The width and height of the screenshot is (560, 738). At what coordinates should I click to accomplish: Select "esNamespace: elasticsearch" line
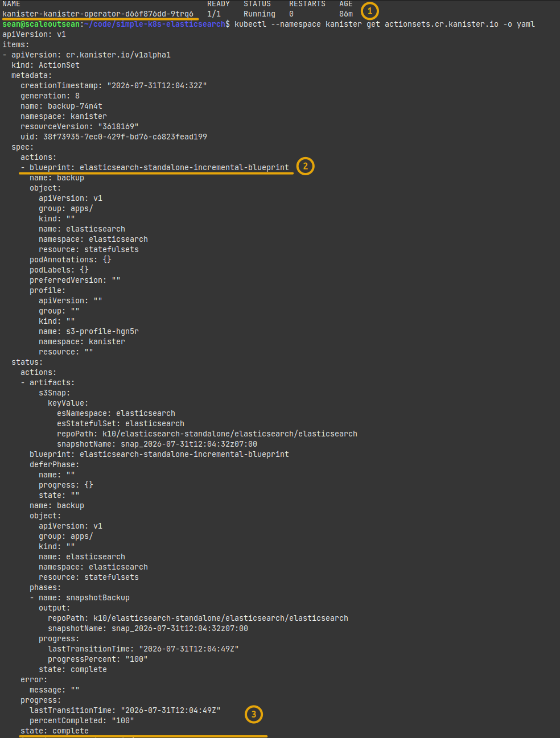[116, 413]
